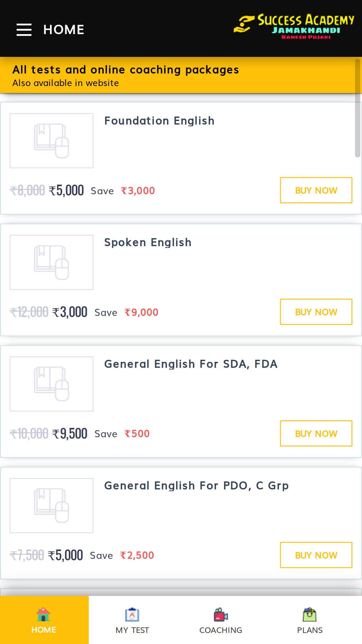Open Coaching video camera icon
Image resolution: width=362 pixels, height=644 pixels.
click(221, 615)
